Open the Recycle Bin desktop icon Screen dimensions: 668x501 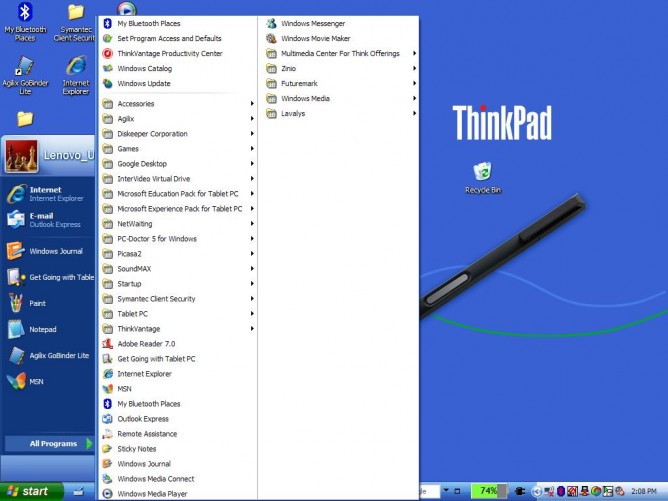pyautogui.click(x=482, y=174)
